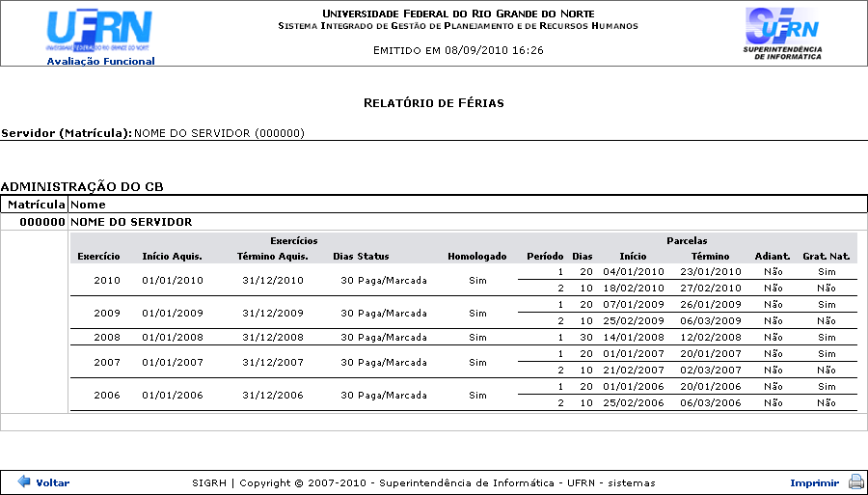Click the Homologado column header
This screenshot has width=868, height=495.
[476, 257]
